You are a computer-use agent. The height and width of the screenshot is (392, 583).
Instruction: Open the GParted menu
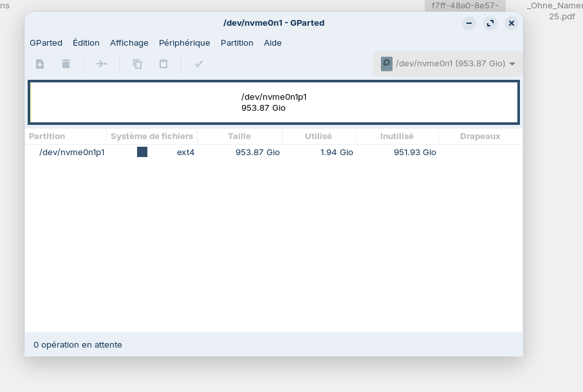pyautogui.click(x=46, y=43)
